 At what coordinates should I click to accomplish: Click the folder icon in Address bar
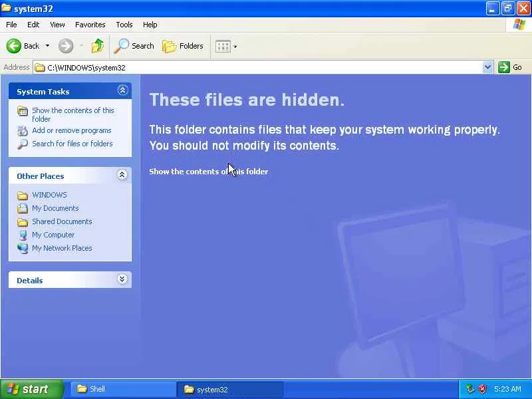point(40,68)
